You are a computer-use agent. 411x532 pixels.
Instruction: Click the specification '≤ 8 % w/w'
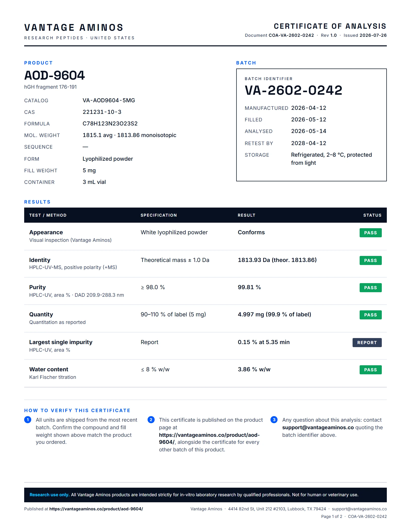155,369
